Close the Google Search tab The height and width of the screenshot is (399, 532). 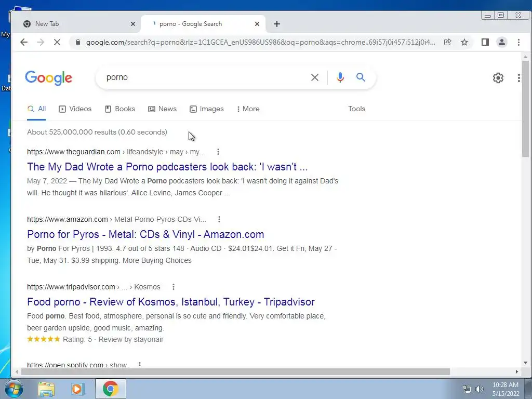[x=257, y=24]
